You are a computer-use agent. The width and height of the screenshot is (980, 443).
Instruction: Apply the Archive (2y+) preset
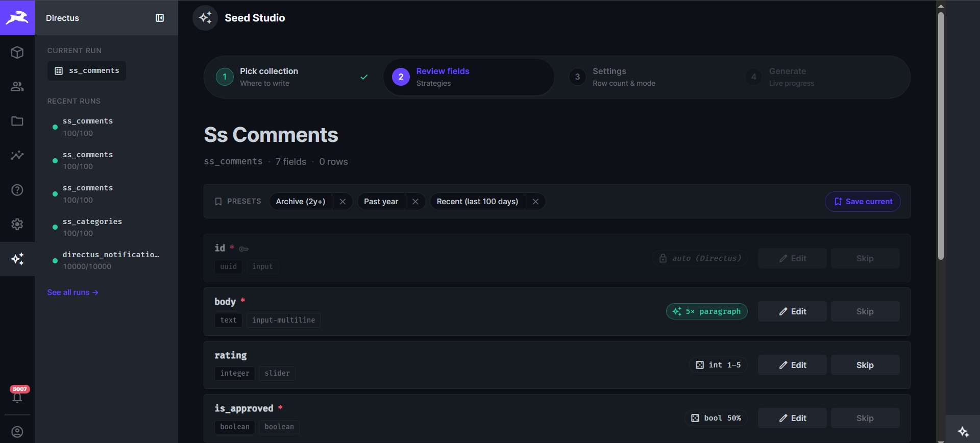click(301, 202)
